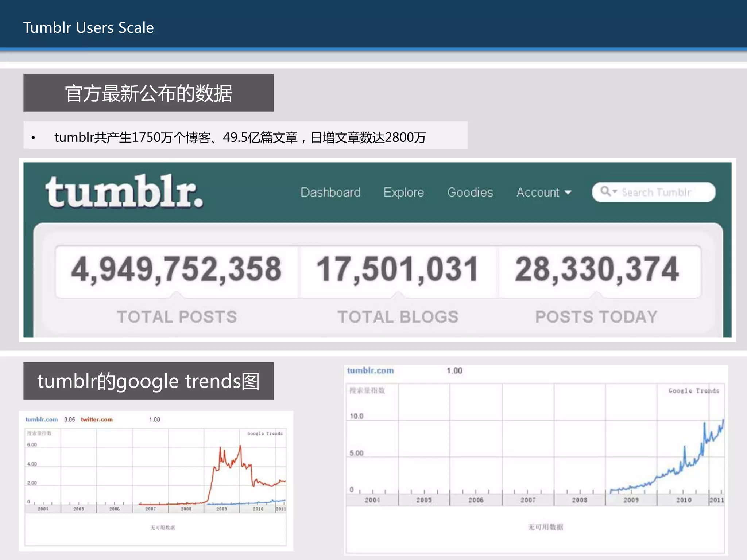Select the 17,501,031 total blogs counter

point(398,270)
